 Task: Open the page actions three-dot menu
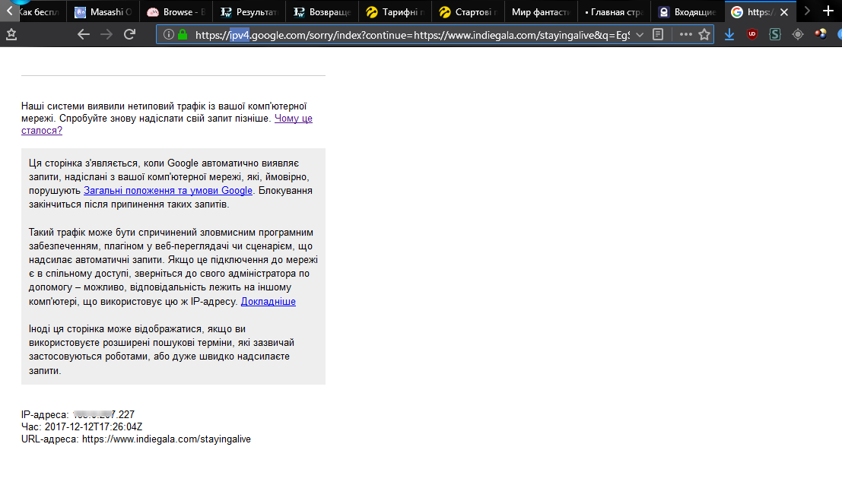click(685, 35)
